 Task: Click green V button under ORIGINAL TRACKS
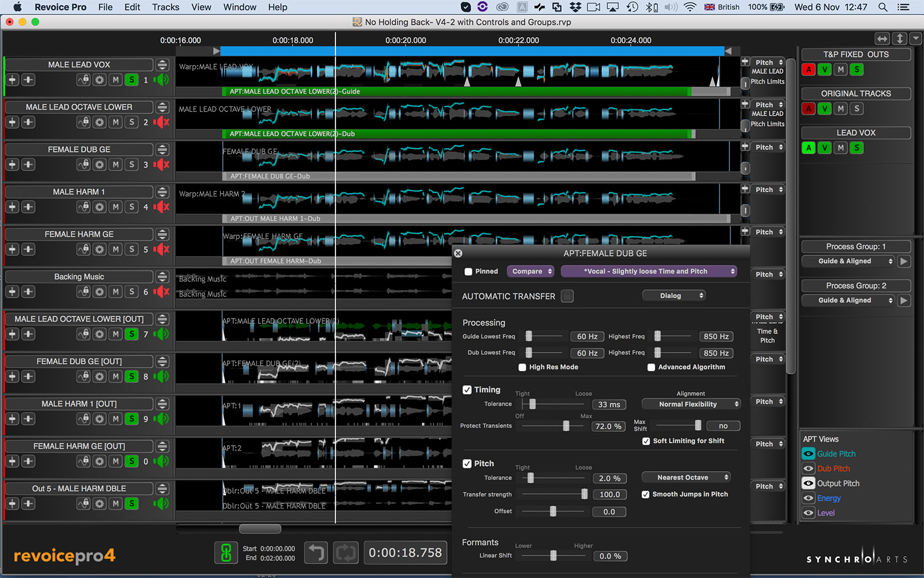[825, 109]
